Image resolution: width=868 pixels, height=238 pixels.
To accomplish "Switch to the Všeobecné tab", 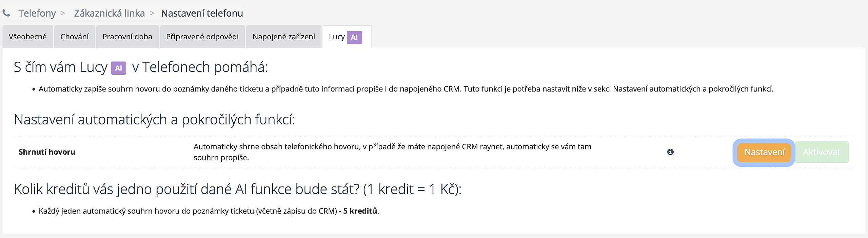I will click(x=27, y=37).
